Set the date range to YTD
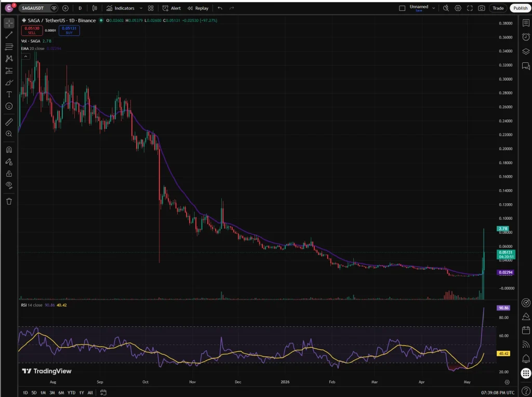The image size is (532, 397). point(71,393)
